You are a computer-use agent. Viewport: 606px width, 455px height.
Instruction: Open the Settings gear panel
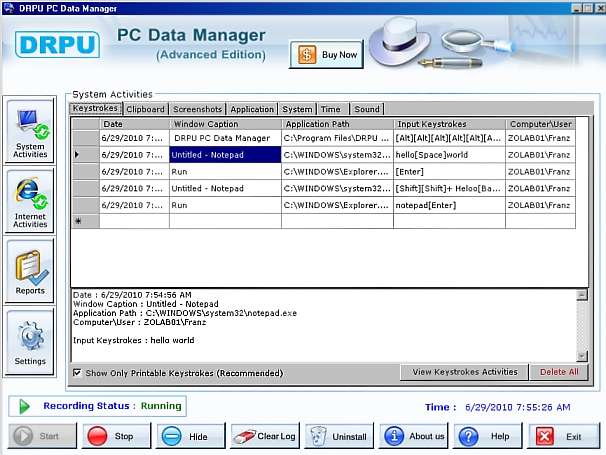(30, 340)
